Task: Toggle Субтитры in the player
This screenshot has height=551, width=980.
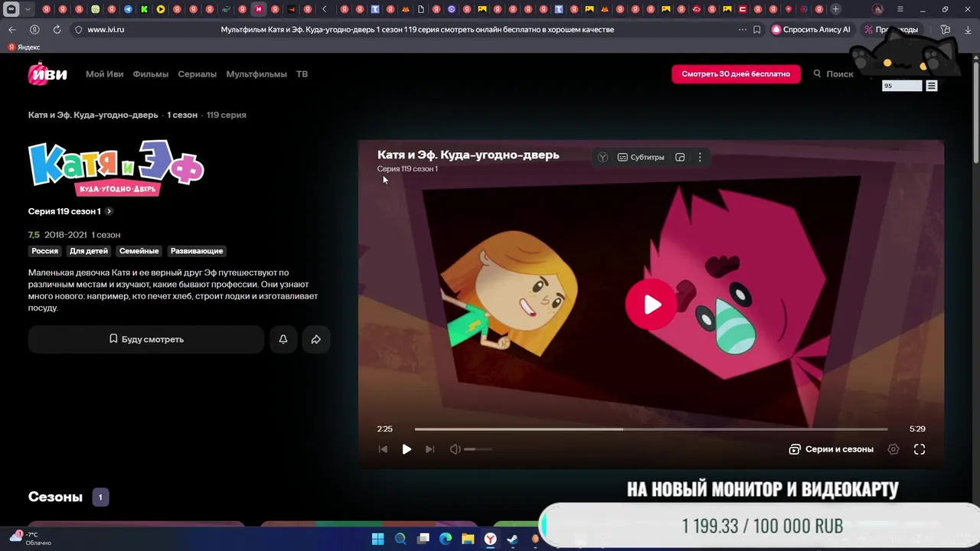Action: [641, 157]
